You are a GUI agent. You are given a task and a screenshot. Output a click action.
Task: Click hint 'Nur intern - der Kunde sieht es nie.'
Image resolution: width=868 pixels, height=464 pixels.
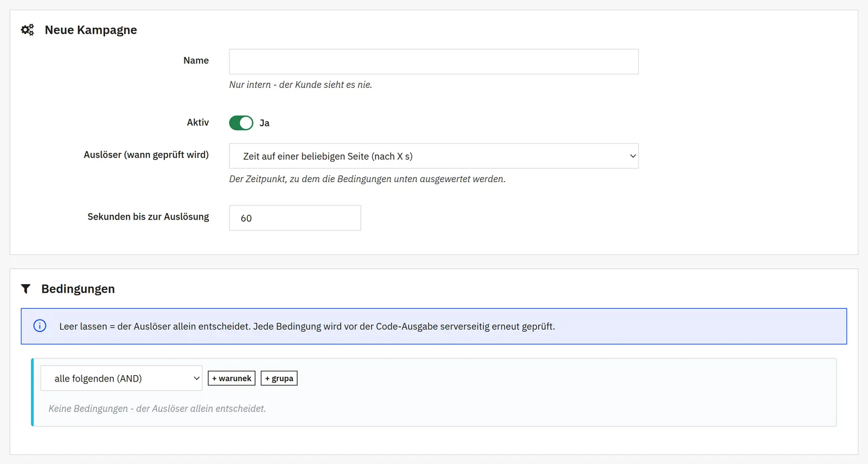[x=301, y=85]
